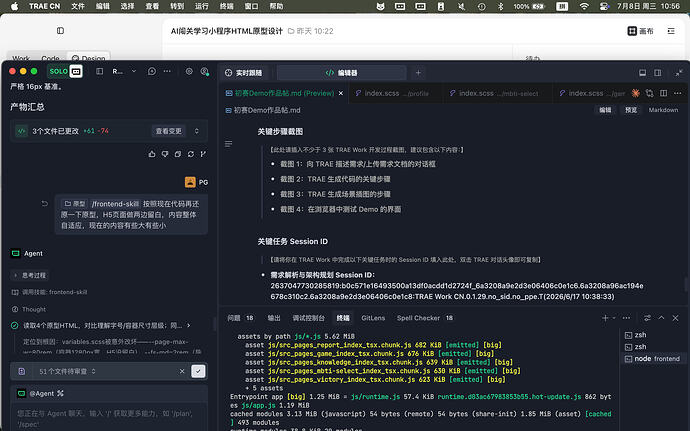Screen dimensions: 690x431
Task: Dismiss the 51个文件待审查 bar
Action: [182, 372]
